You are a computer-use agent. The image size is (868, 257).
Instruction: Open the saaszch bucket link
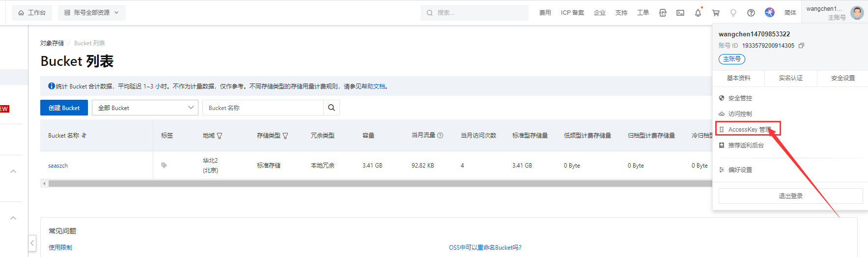58,166
